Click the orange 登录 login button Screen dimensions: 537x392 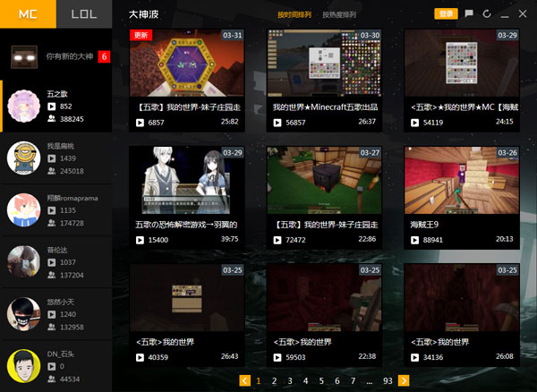[447, 13]
